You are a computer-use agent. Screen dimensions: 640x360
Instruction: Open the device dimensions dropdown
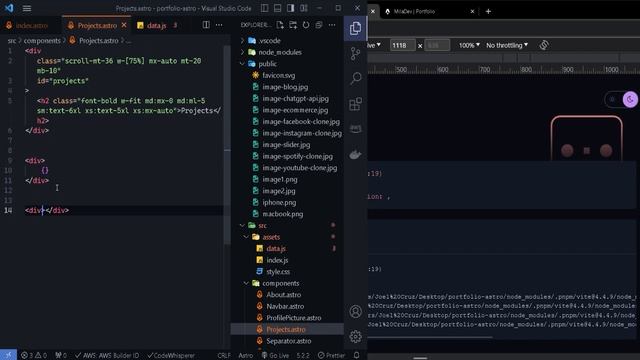tap(374, 45)
